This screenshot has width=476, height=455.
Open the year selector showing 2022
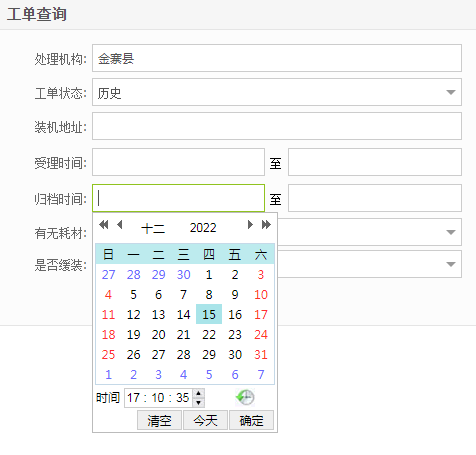point(203,228)
